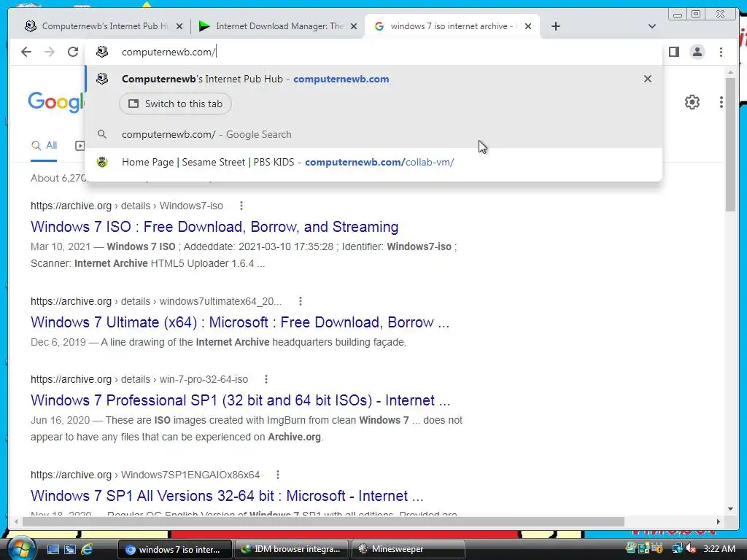
Task: Open options for the Windows7-iso result
Action: tap(241, 206)
